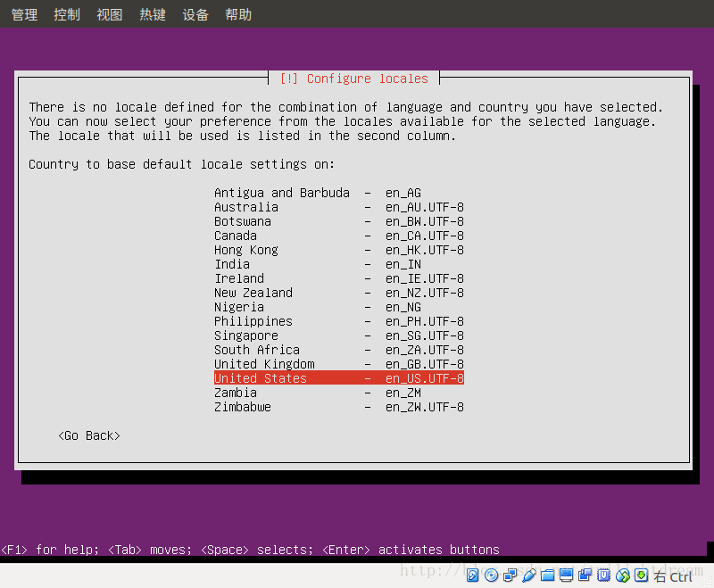Open the 设备 menu

click(195, 14)
